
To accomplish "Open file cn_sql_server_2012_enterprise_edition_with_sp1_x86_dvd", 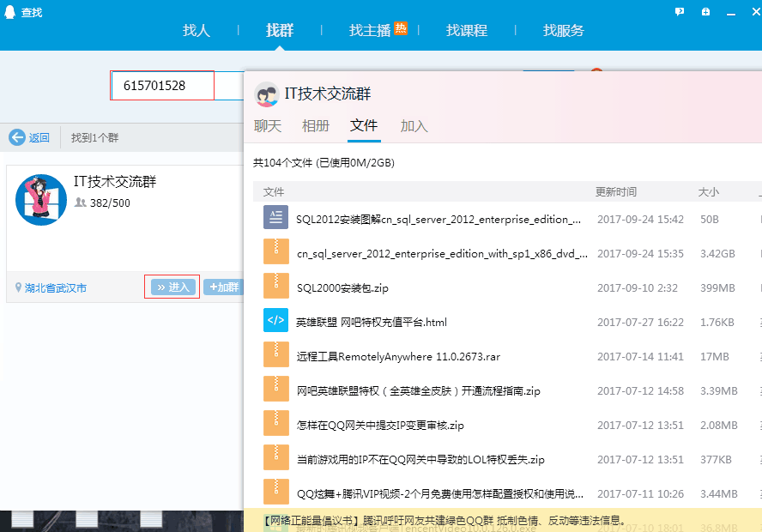I will tap(442, 254).
